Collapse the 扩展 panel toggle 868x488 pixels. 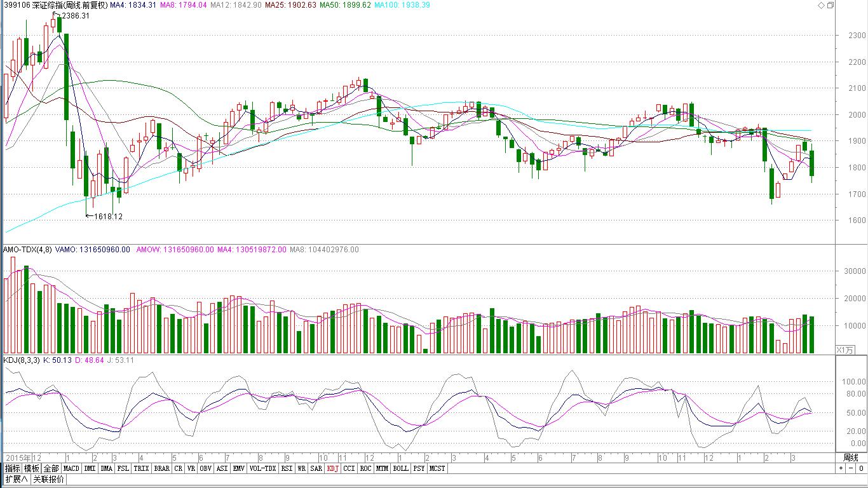click(17, 479)
